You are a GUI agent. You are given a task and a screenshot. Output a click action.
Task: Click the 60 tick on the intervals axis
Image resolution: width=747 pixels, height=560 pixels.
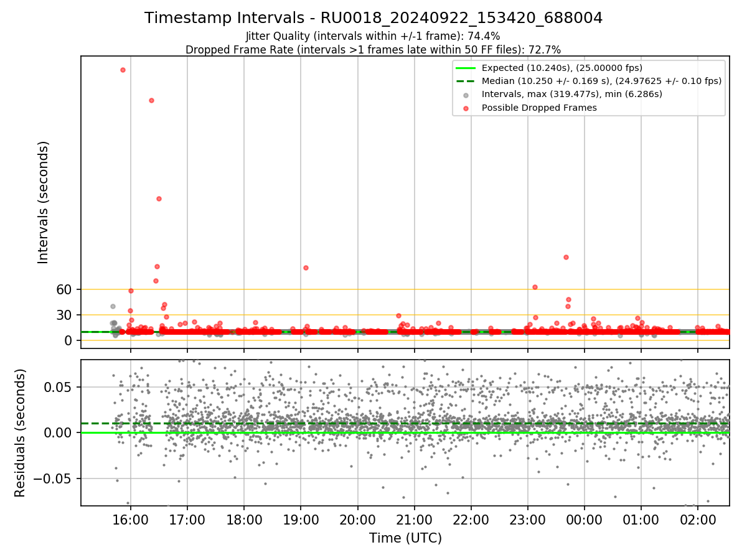[x=65, y=289]
